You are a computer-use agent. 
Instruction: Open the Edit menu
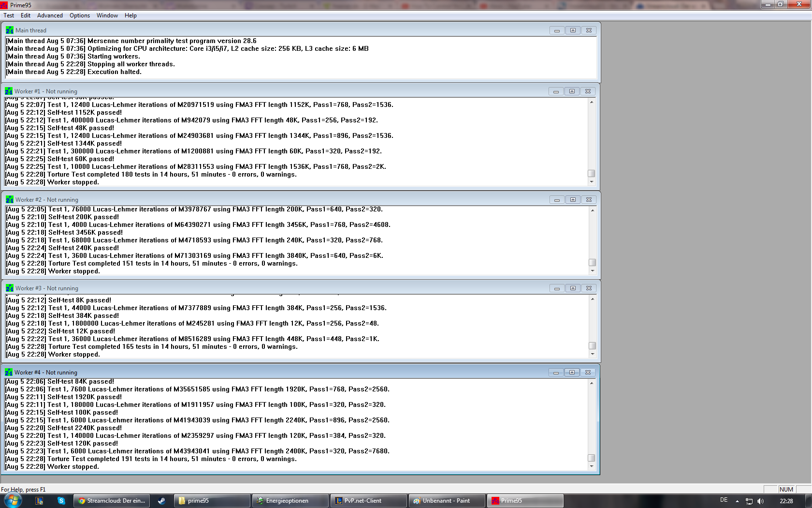(x=26, y=15)
